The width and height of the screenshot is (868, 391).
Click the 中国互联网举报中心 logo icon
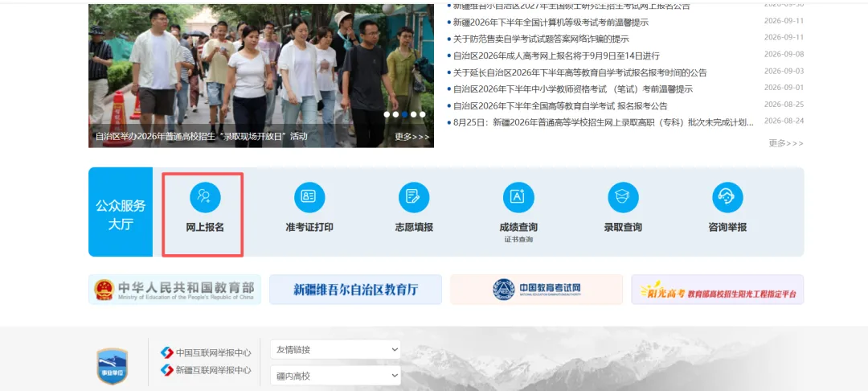click(x=166, y=352)
